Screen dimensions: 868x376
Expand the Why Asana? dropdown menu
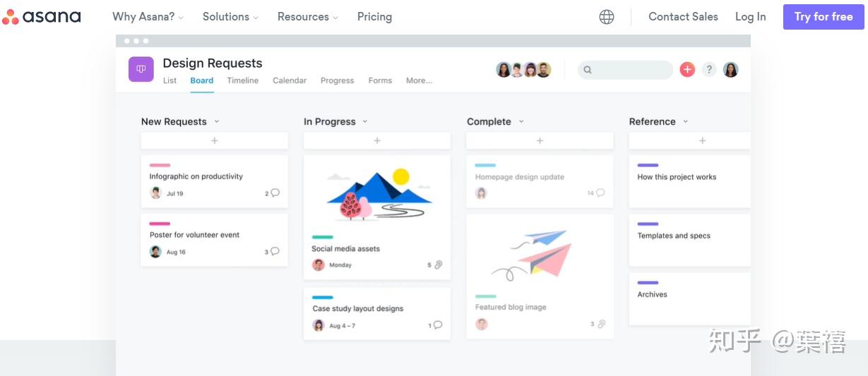[148, 17]
